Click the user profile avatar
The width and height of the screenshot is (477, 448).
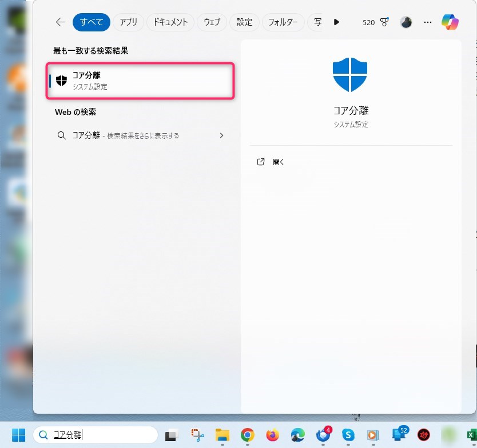coord(406,22)
